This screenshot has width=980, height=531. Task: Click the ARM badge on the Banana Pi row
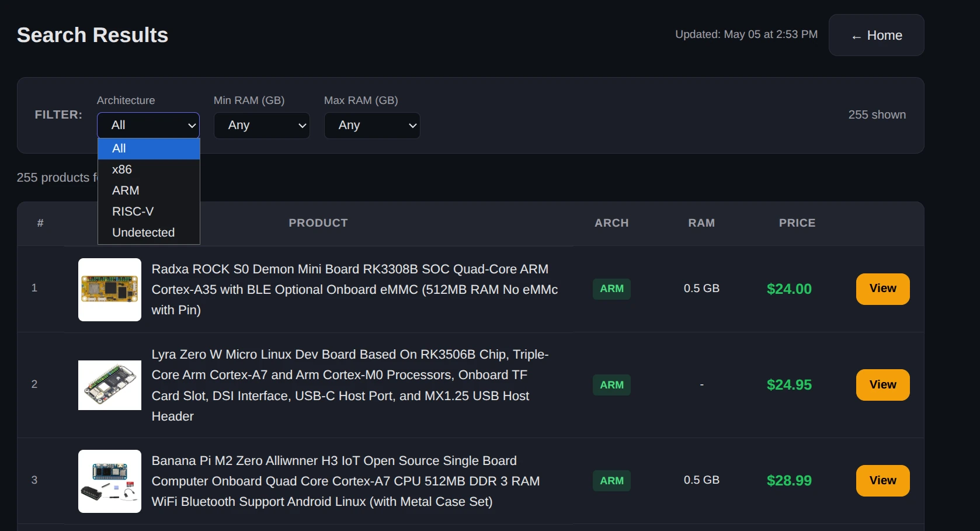point(611,481)
